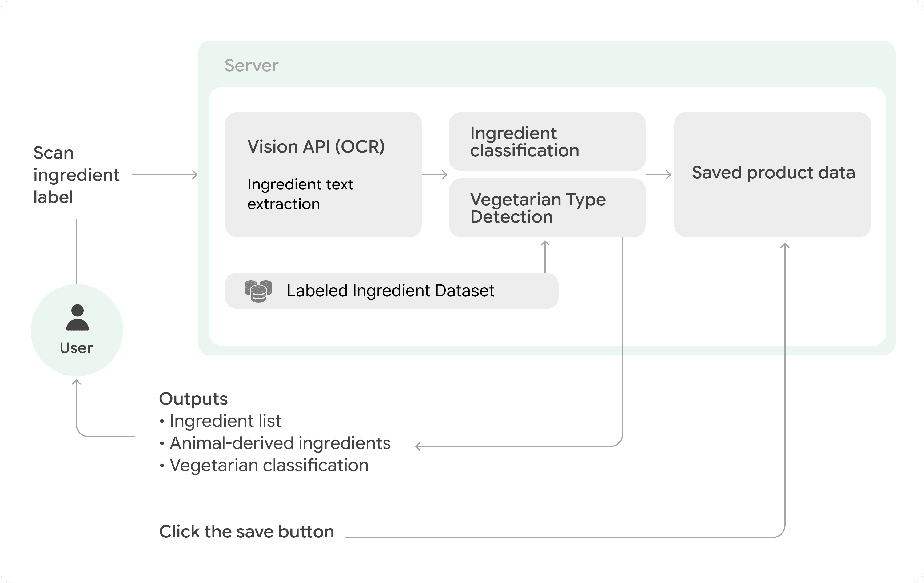This screenshot has width=924, height=583.
Task: Click the Vegetarian Type Detection box
Action: point(547,208)
